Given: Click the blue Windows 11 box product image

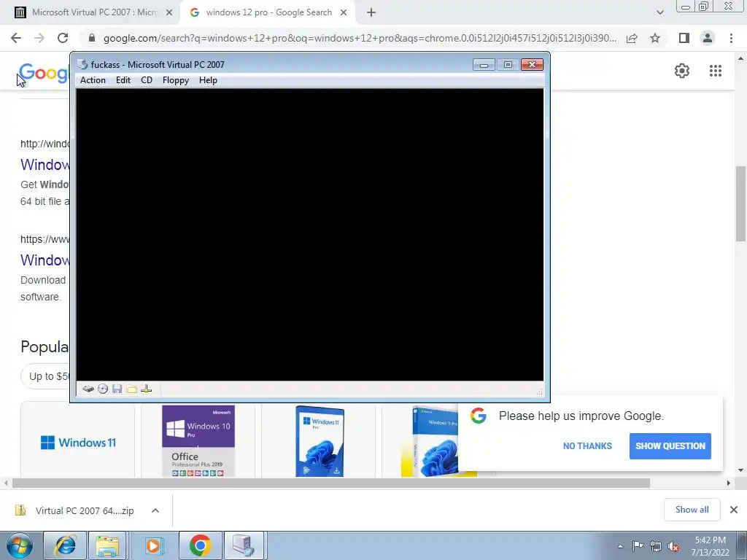Looking at the screenshot, I should click(x=320, y=441).
